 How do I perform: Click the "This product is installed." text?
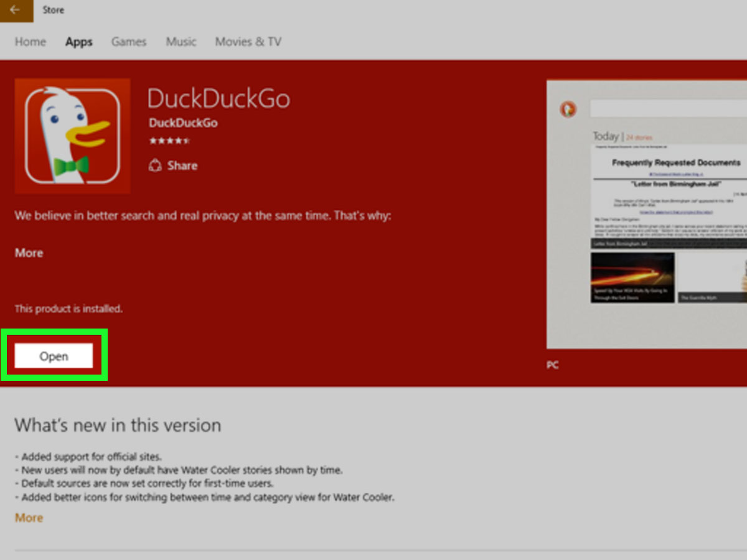[68, 309]
